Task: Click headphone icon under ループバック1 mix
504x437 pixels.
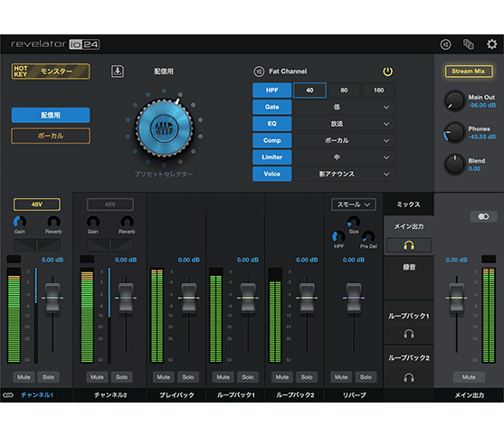Action: pos(409,334)
